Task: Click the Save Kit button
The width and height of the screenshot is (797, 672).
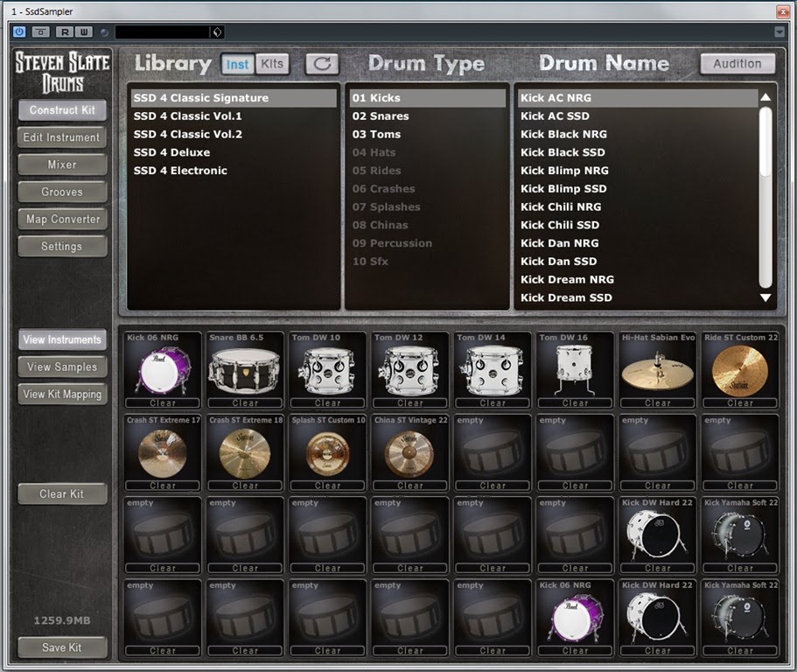Action: pyautogui.click(x=62, y=647)
